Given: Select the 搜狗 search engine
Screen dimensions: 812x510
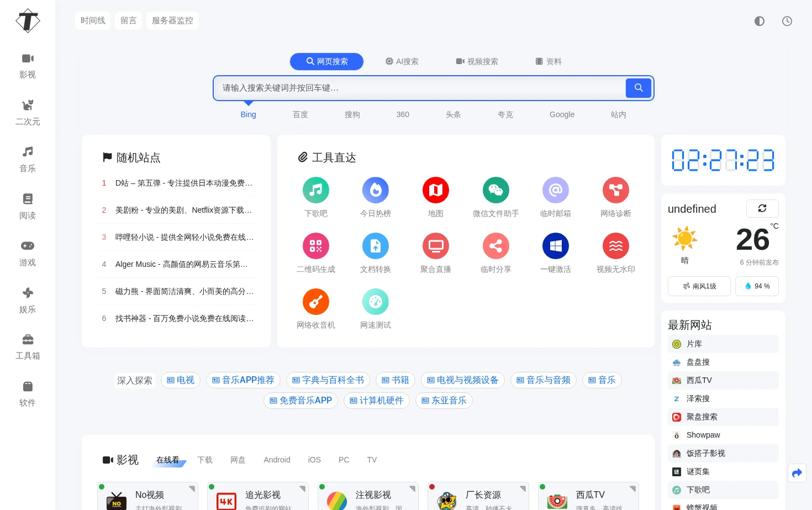Looking at the screenshot, I should pyautogui.click(x=352, y=114).
